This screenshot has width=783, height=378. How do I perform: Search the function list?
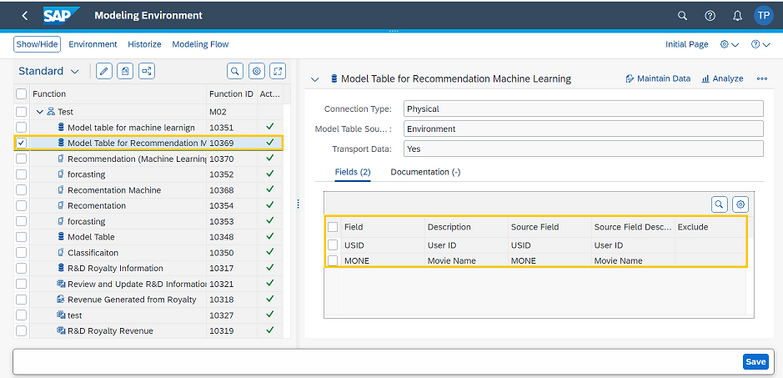click(x=235, y=71)
